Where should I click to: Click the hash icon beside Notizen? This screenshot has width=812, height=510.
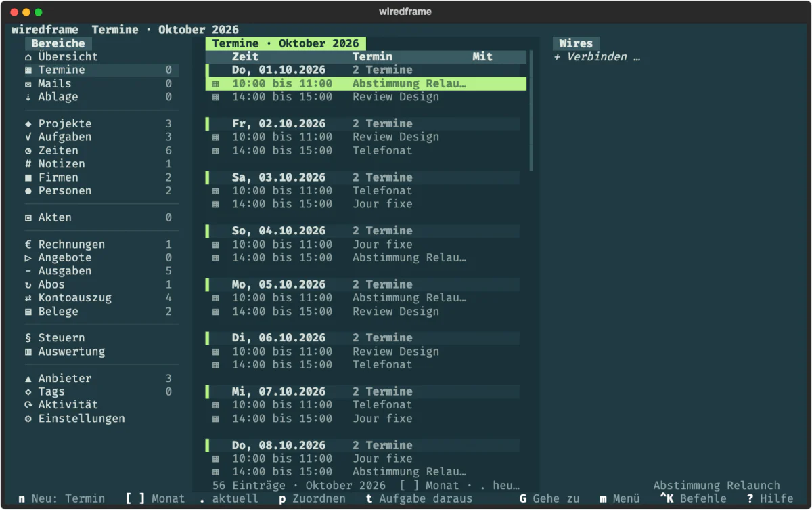[x=28, y=164]
